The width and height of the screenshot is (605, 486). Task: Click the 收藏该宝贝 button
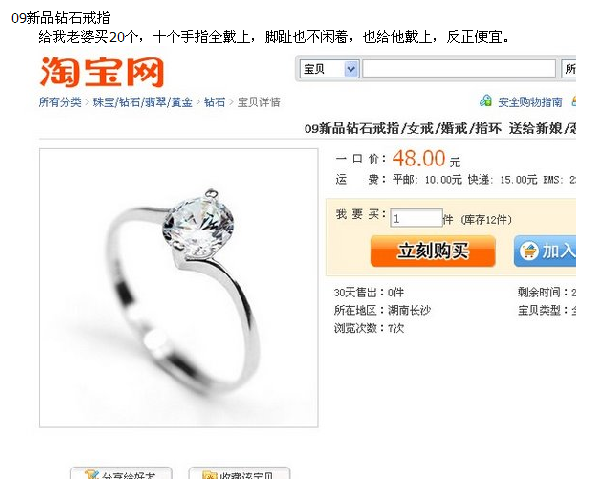(239, 474)
